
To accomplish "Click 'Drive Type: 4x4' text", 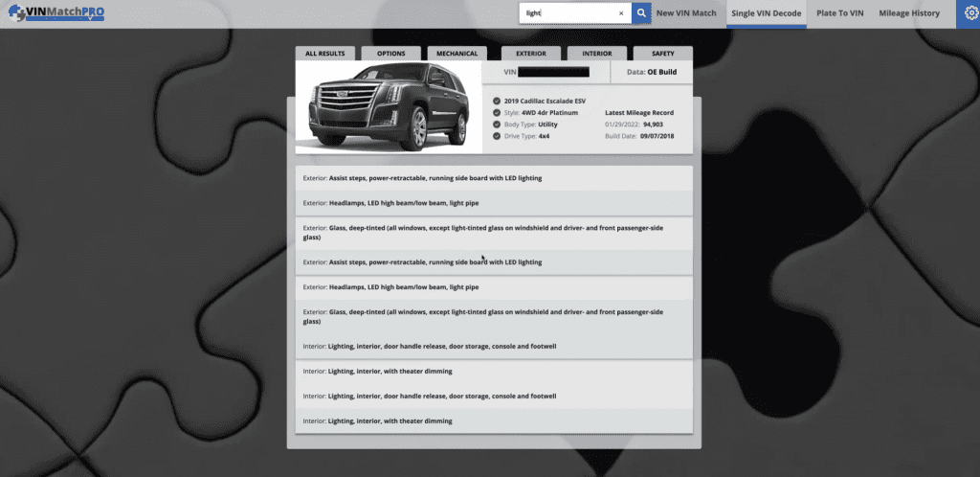I will coord(527,136).
